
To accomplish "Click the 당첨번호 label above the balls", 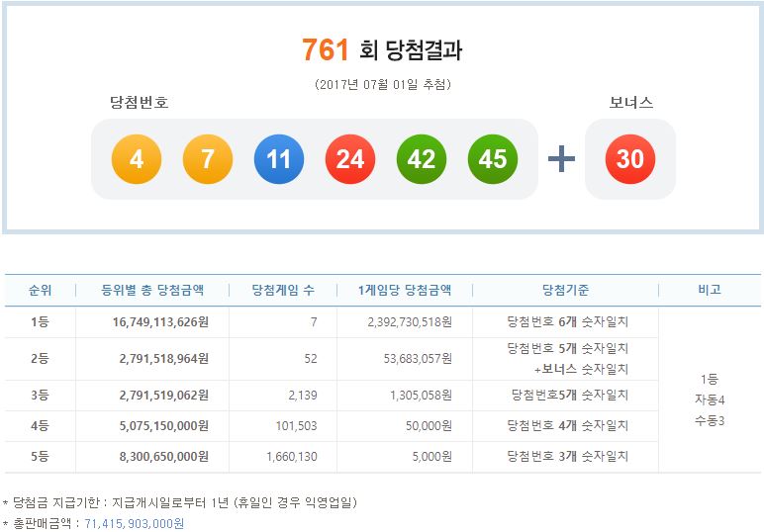I will click(x=139, y=102).
